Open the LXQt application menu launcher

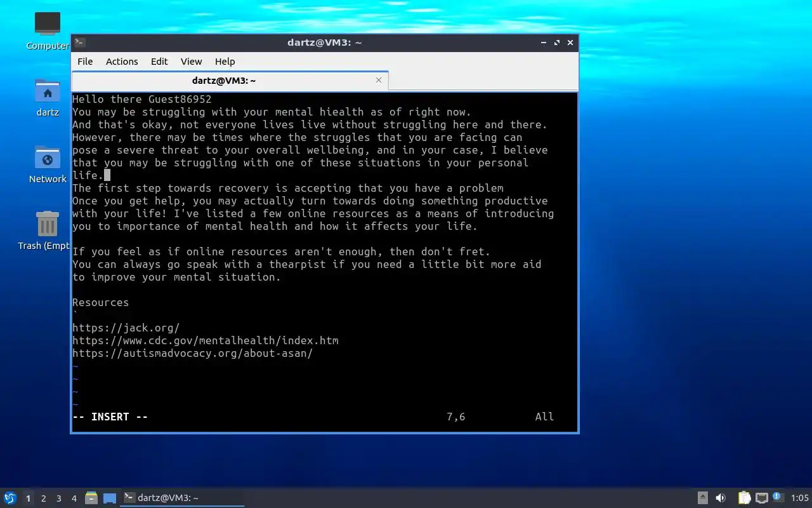(10, 498)
